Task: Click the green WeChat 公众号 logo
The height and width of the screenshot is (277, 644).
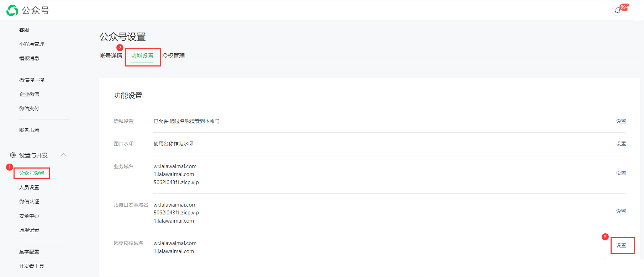Action: coord(12,10)
